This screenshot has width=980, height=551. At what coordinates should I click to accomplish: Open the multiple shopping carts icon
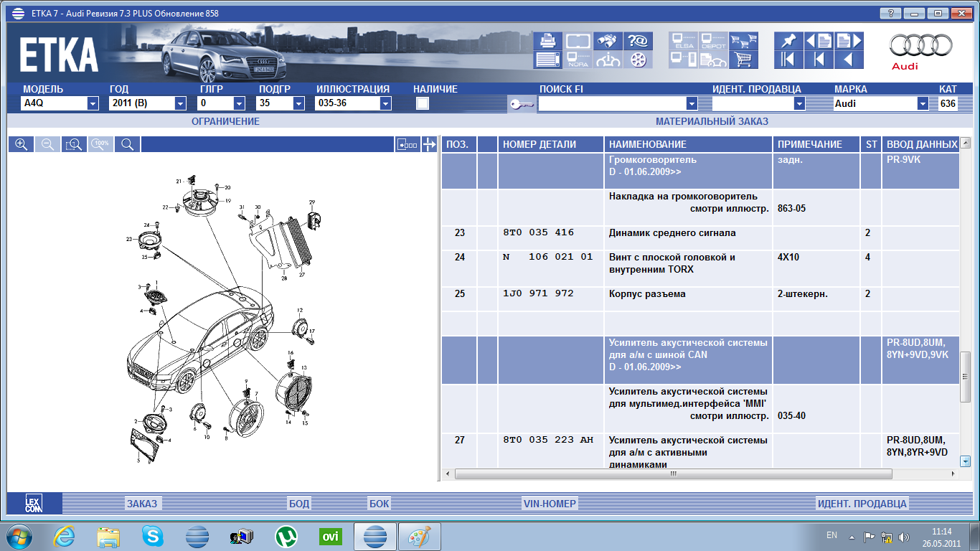click(744, 42)
